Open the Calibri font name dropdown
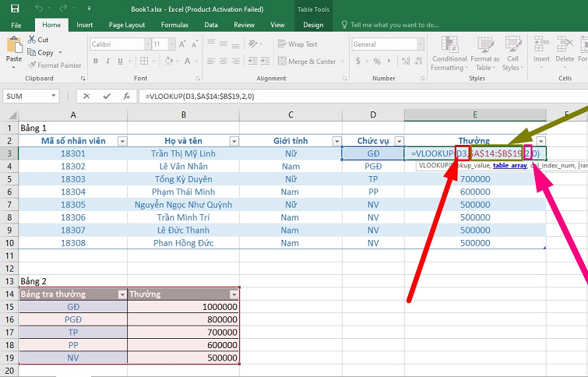The height and width of the screenshot is (377, 588). (147, 44)
